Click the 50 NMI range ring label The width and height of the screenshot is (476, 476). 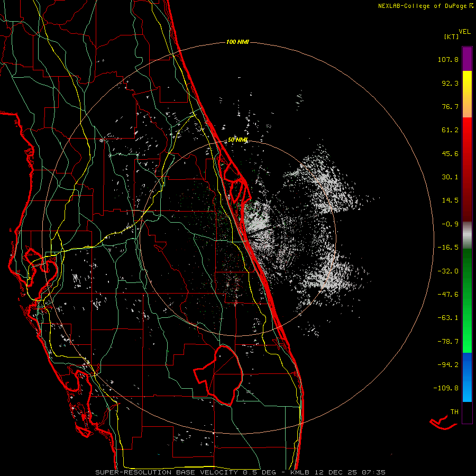[x=237, y=140]
